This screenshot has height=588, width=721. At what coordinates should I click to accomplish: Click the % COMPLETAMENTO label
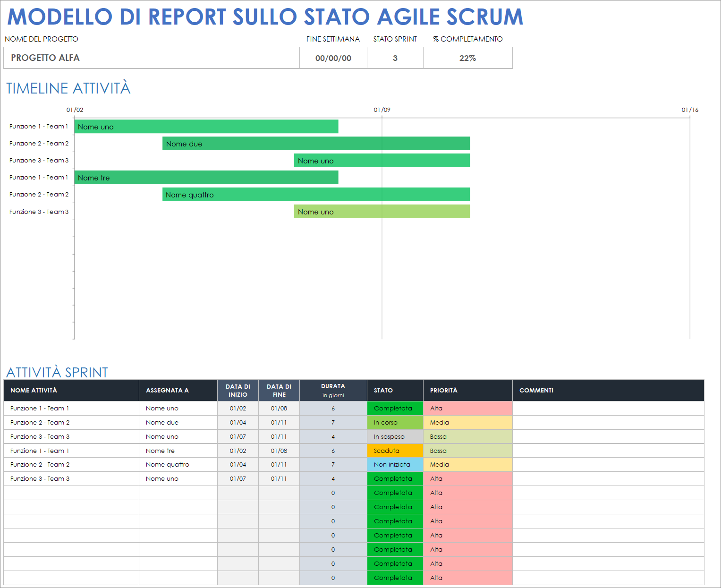(468, 39)
